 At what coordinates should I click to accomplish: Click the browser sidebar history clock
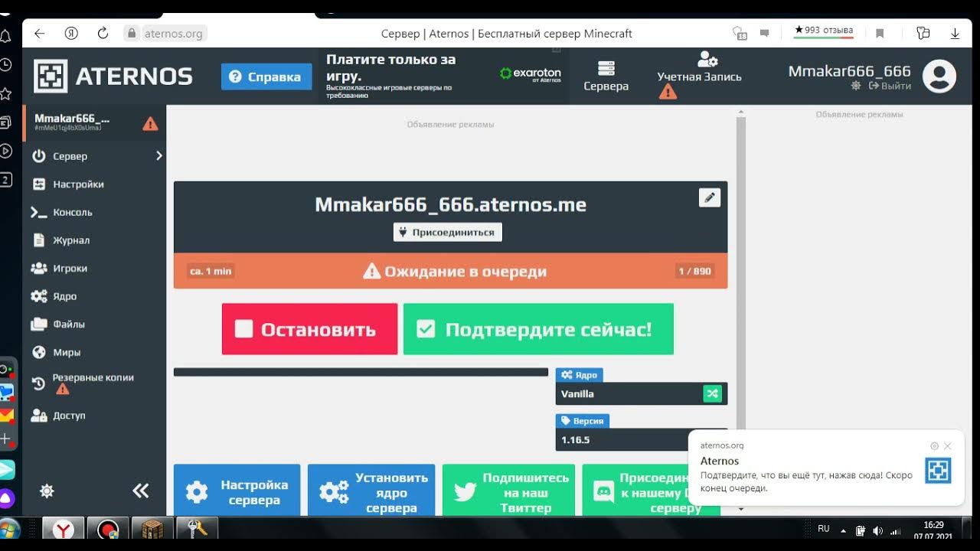(5, 65)
